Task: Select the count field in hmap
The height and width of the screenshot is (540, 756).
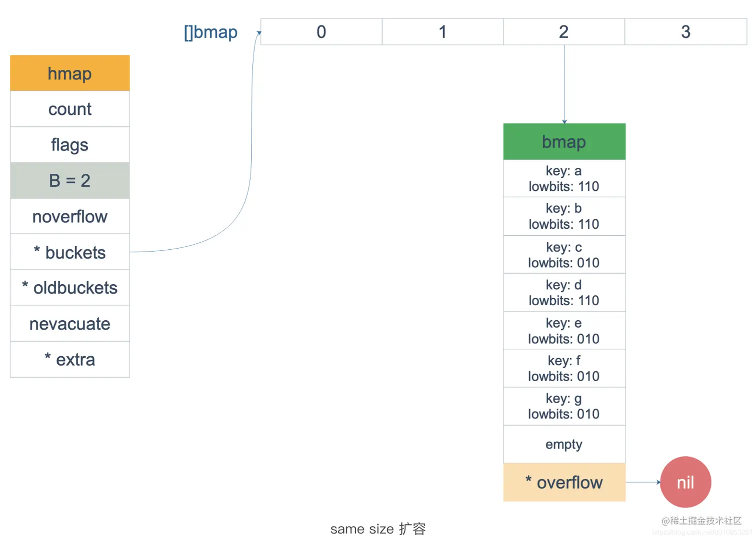Action: [70, 109]
